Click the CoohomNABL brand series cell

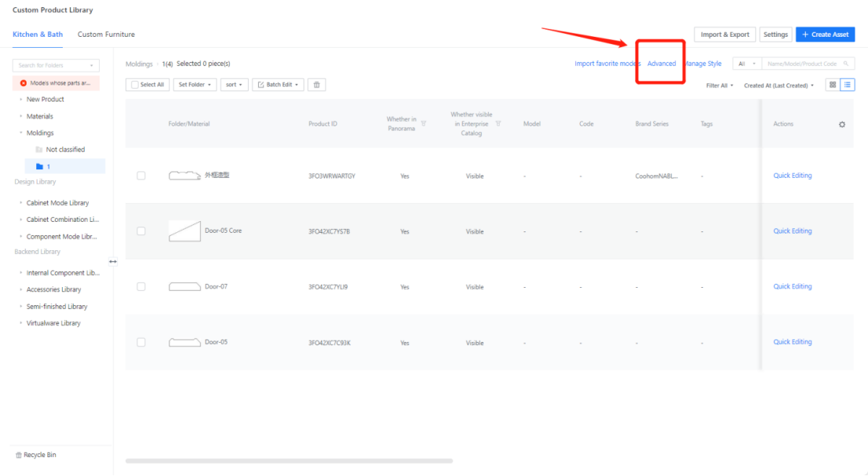tap(657, 176)
